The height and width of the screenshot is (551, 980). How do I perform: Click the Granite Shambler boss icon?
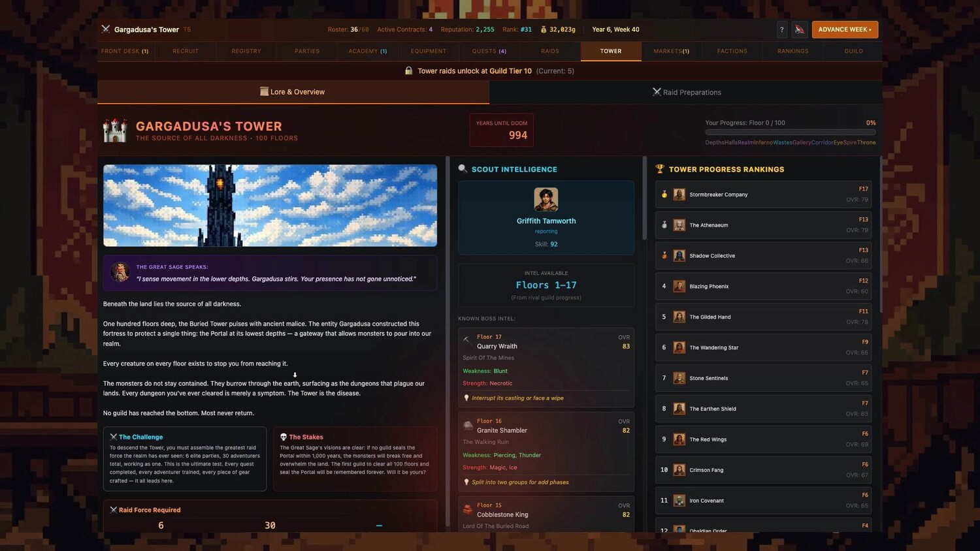tap(468, 426)
